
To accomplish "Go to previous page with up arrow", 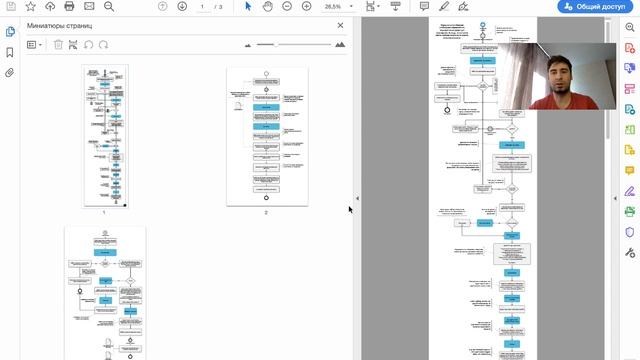I will tap(162, 6).
